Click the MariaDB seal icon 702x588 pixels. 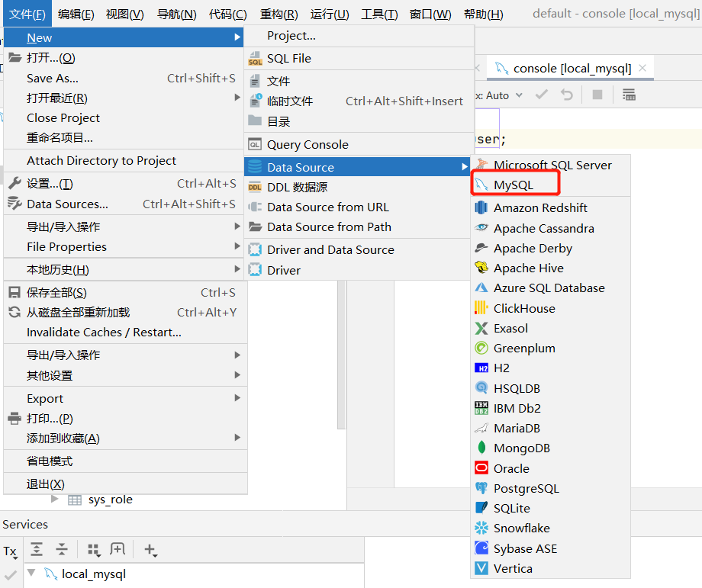pyautogui.click(x=481, y=428)
